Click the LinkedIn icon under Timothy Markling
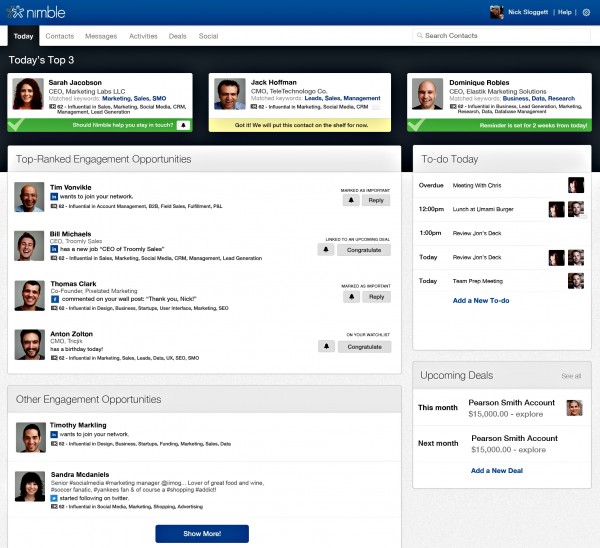 point(54,434)
